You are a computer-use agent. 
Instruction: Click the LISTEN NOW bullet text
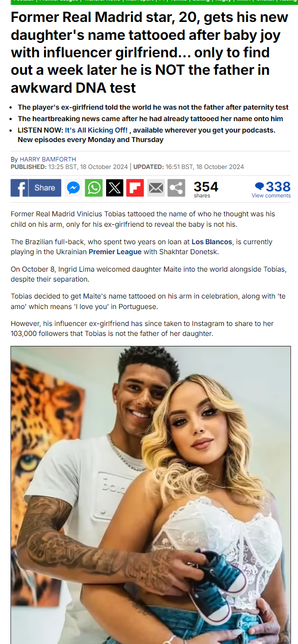pos(147,135)
